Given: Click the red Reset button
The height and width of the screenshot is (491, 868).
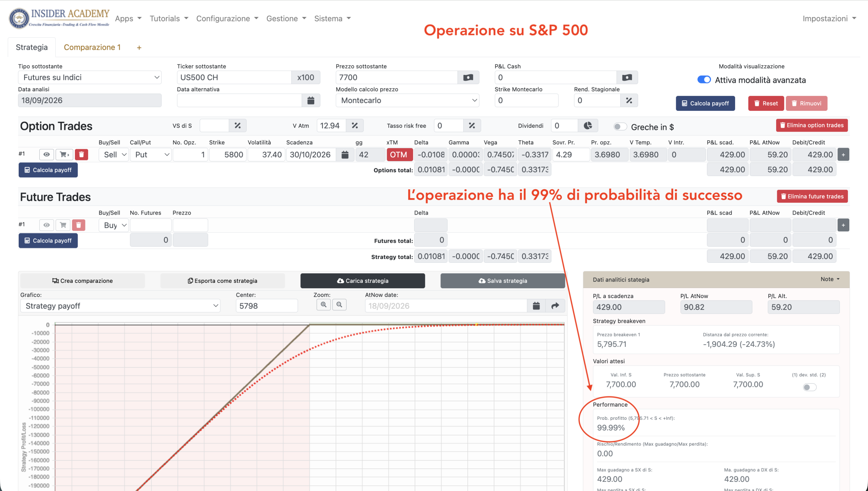Looking at the screenshot, I should (x=766, y=103).
